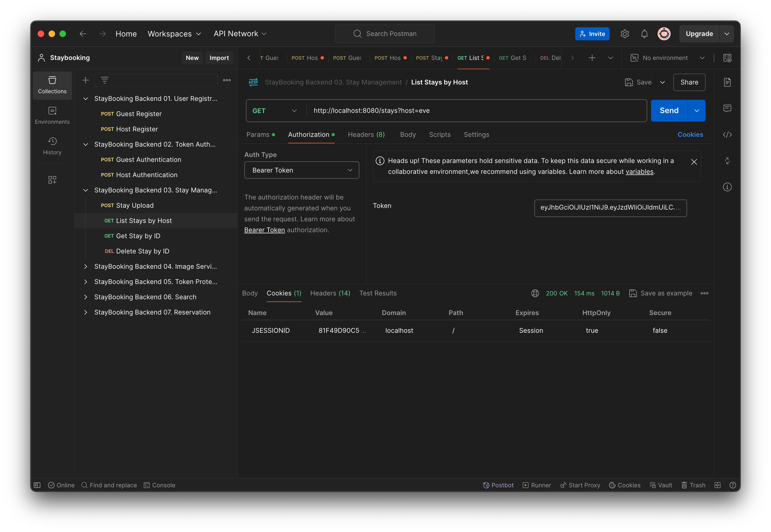Open the Trash
This screenshot has width=771, height=532.
(x=693, y=485)
